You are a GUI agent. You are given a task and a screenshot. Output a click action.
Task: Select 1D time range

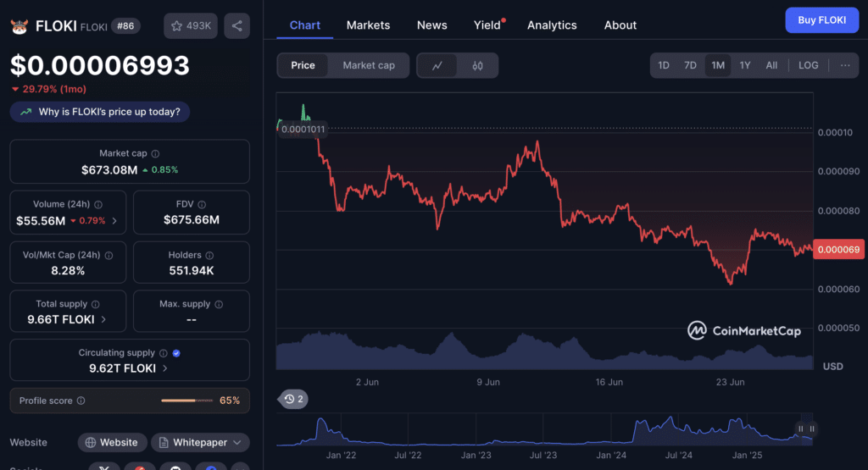click(663, 65)
